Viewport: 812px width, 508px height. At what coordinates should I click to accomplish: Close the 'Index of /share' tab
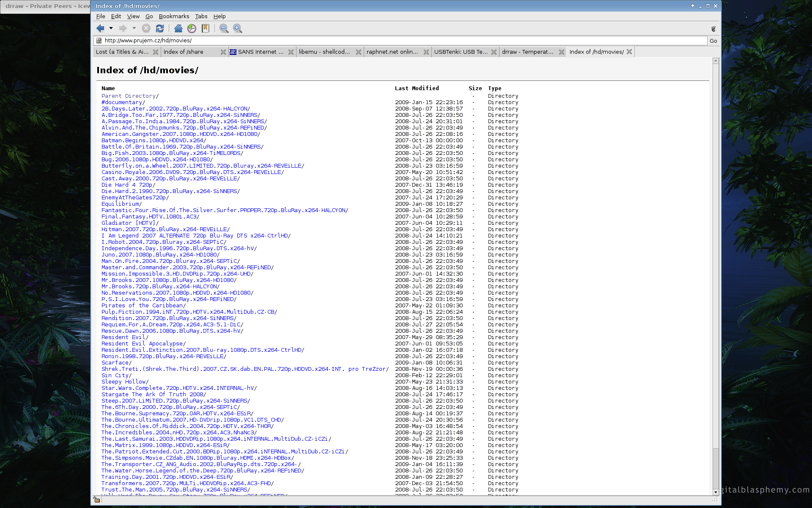[x=223, y=52]
